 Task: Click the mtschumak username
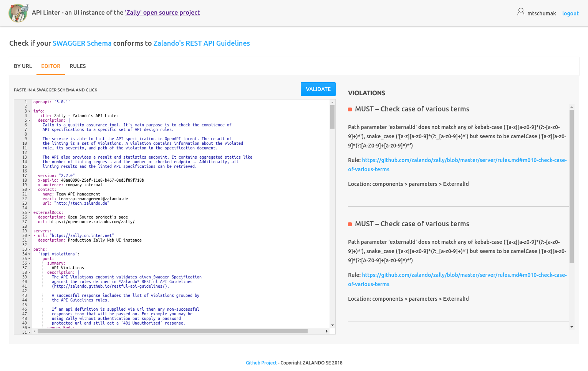542,13
